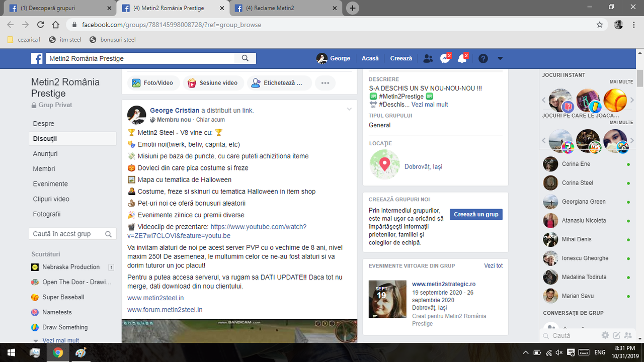Click the Sept 19 event thumbnail
The width and height of the screenshot is (644, 362).
(387, 299)
